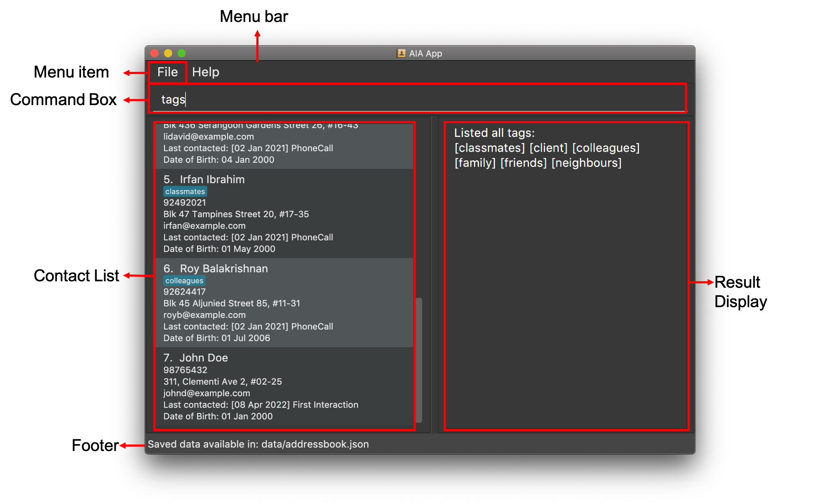Viewport: 813px width, 504px height.
Task: Click 'Date of Birth: 01 May 2000'
Action: tap(219, 249)
